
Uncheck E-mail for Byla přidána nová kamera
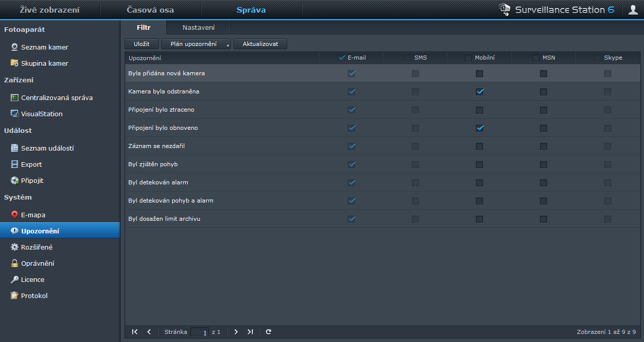[352, 74]
